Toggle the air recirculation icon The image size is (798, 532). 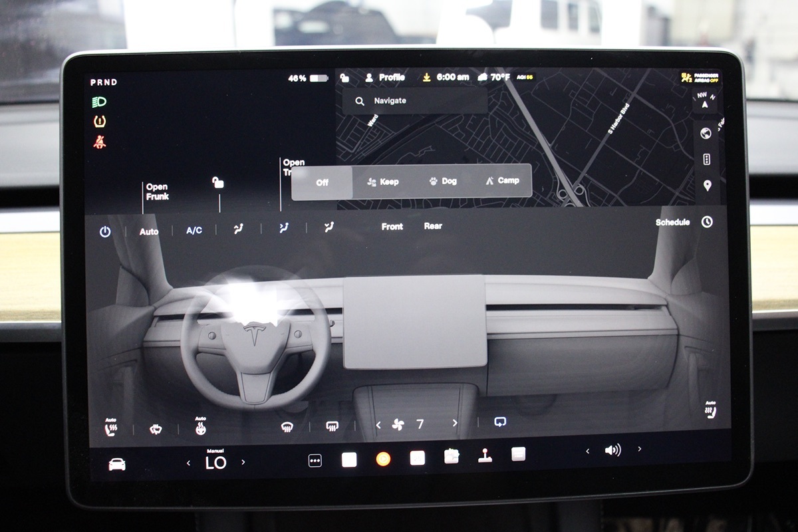click(x=500, y=422)
